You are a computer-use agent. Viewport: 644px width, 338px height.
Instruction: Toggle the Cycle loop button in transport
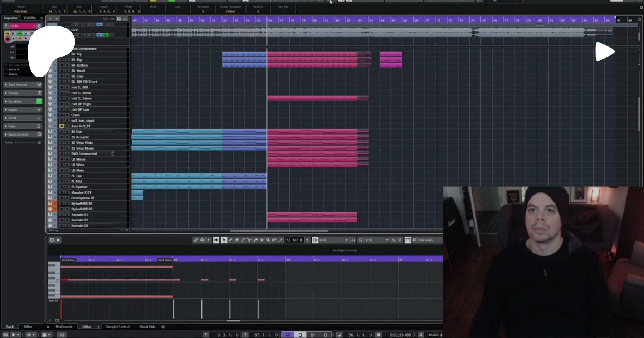(287, 335)
